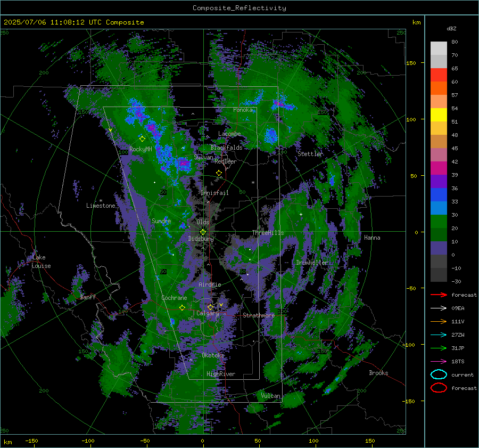Click the Strathmore city label
479x448 pixels.
click(x=259, y=315)
